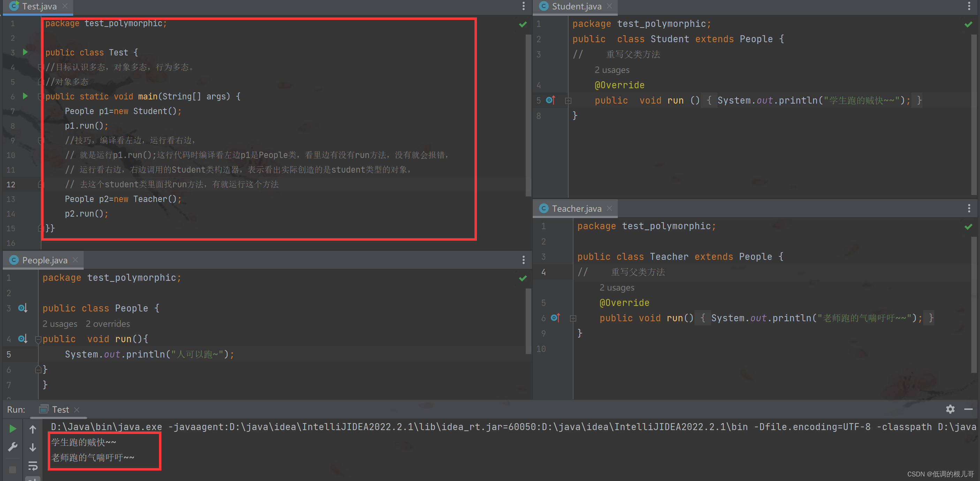
Task: Collapse the run method fold in People.java
Action: tap(38, 339)
